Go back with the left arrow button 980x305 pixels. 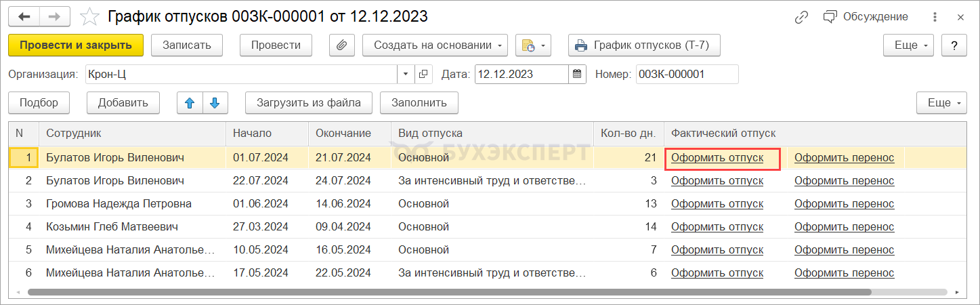tap(24, 16)
